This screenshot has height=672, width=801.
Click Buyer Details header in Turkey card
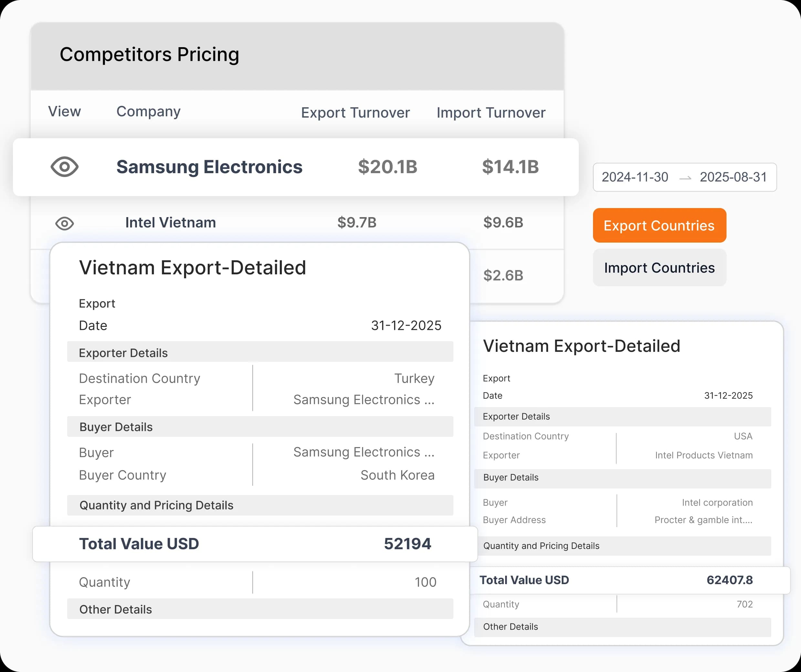click(260, 427)
